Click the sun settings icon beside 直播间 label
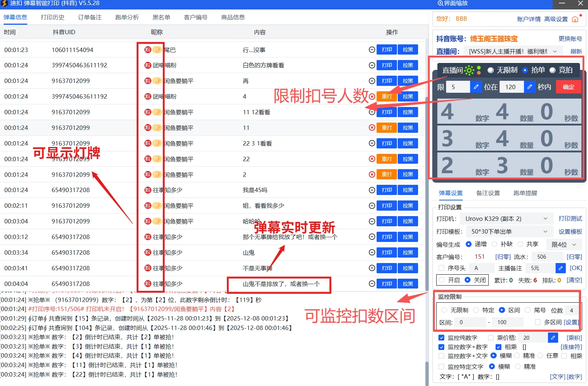 (469, 70)
